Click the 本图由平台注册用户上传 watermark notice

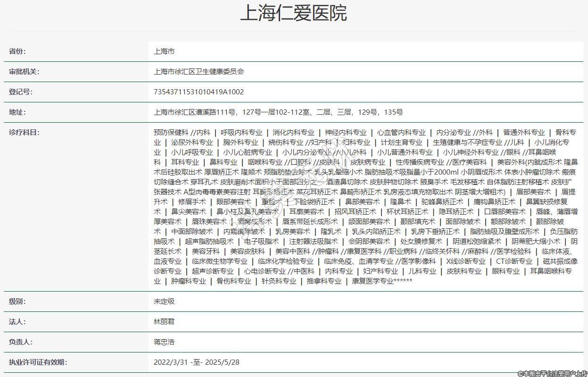point(552,373)
